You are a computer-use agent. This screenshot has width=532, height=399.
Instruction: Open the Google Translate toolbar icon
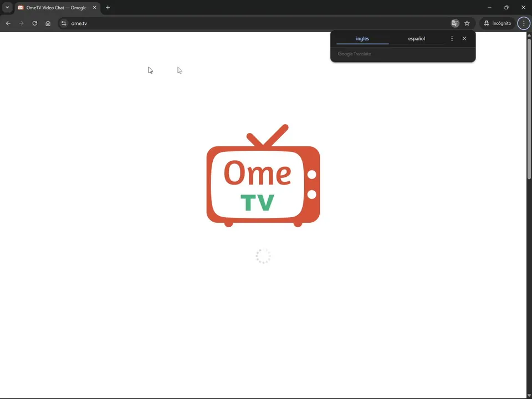[455, 23]
